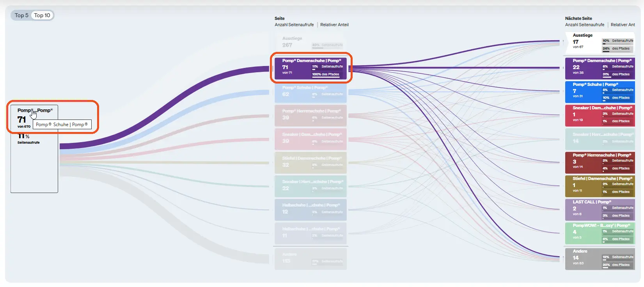Click the Nächste Seite column heading
Screen dimensions: 644x287
pos(578,18)
